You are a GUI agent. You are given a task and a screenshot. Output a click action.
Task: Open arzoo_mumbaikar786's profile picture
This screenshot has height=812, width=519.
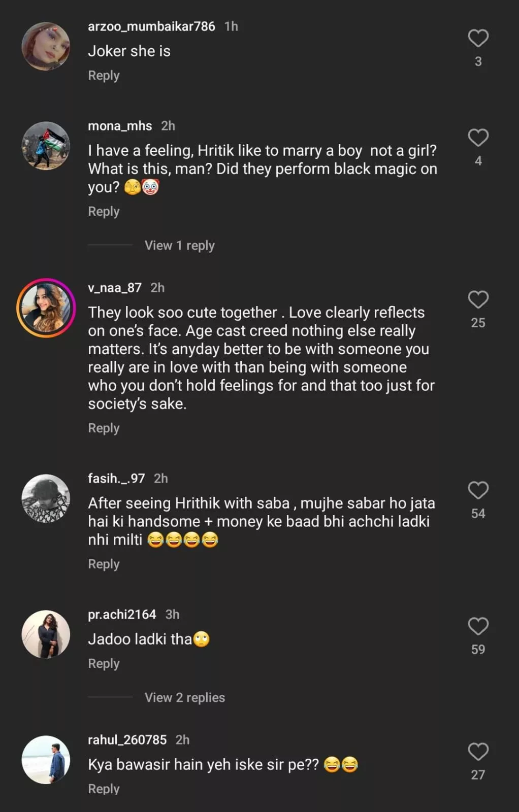(46, 46)
